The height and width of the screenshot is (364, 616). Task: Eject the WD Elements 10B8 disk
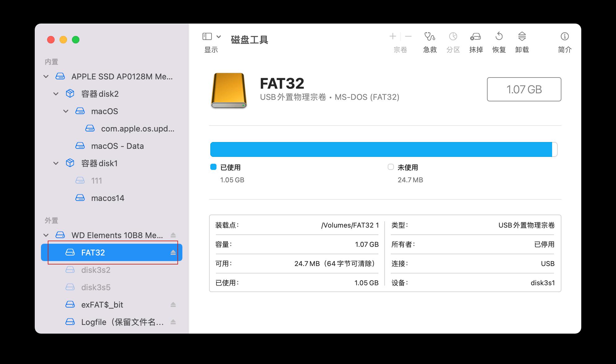173,235
